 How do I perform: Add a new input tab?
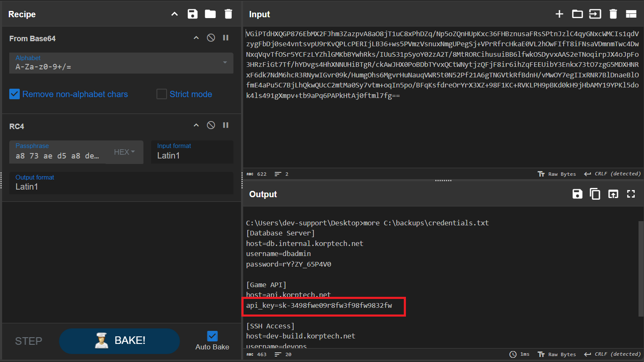tap(559, 14)
